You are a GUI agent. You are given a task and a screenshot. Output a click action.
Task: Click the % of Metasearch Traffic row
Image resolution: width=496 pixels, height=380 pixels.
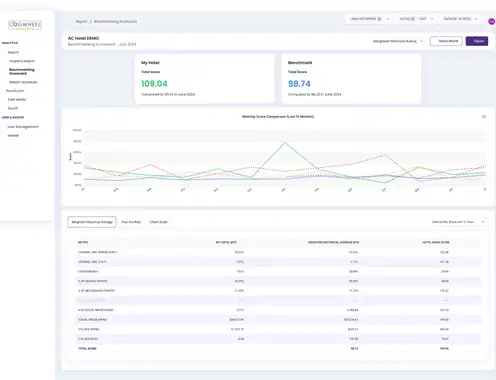pos(278,291)
